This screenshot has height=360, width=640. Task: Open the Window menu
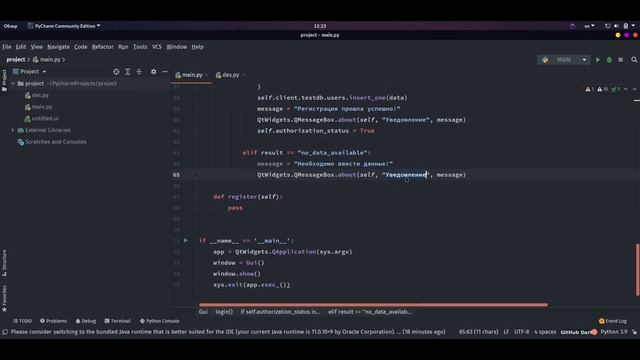(177, 47)
